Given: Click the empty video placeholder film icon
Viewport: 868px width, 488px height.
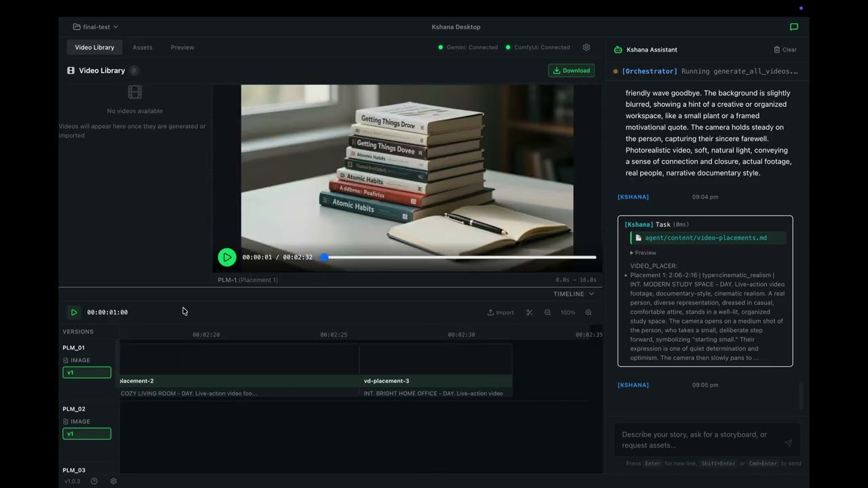Looking at the screenshot, I should [x=134, y=92].
